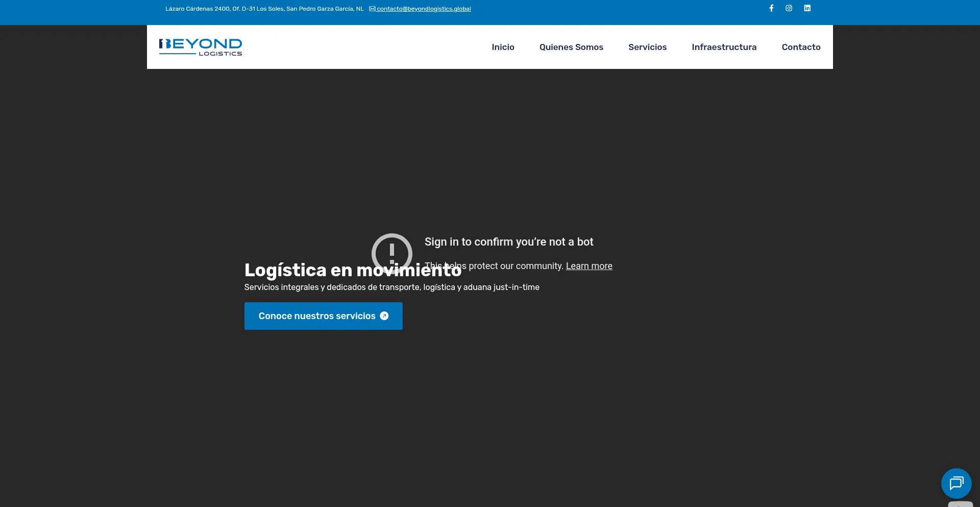The width and height of the screenshot is (980, 507).
Task: Click the gray widget below the chat bubble
Action: click(960, 504)
